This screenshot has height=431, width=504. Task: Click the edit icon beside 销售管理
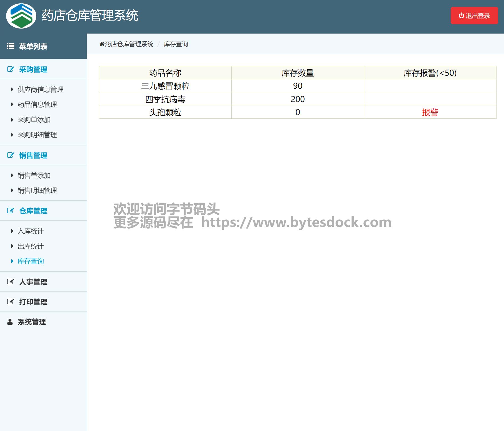click(x=11, y=155)
